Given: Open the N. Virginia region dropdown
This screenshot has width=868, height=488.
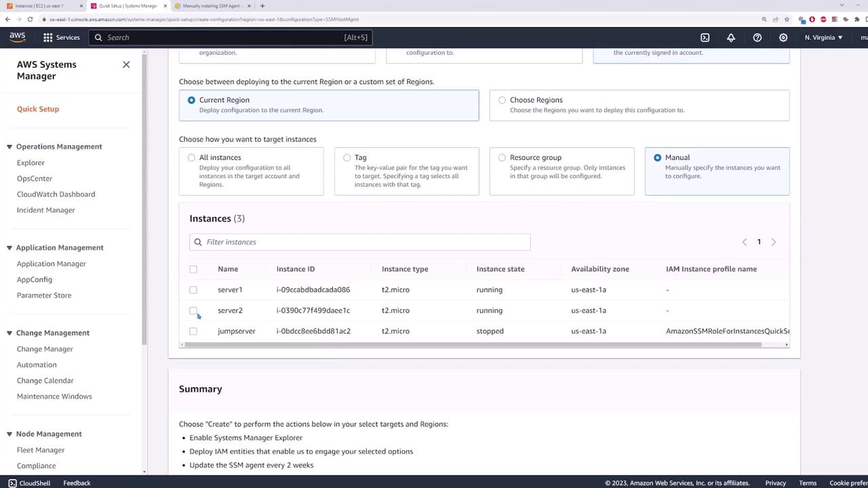Looking at the screenshot, I should coord(823,37).
